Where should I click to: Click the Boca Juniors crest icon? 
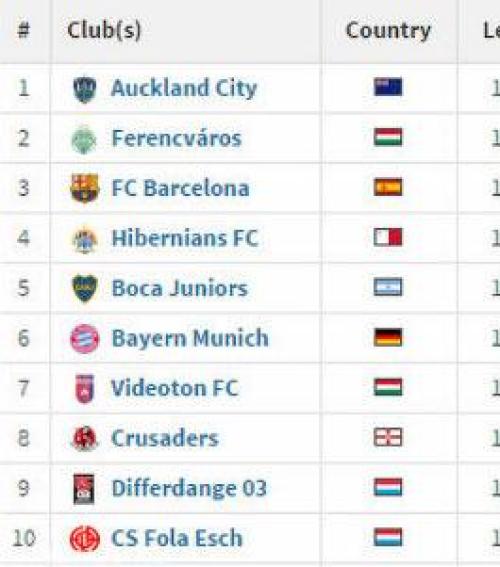pyautogui.click(x=85, y=288)
